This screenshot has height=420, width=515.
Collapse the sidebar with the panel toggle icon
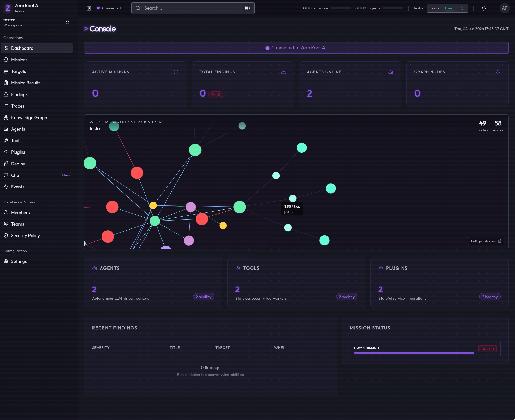pos(89,8)
